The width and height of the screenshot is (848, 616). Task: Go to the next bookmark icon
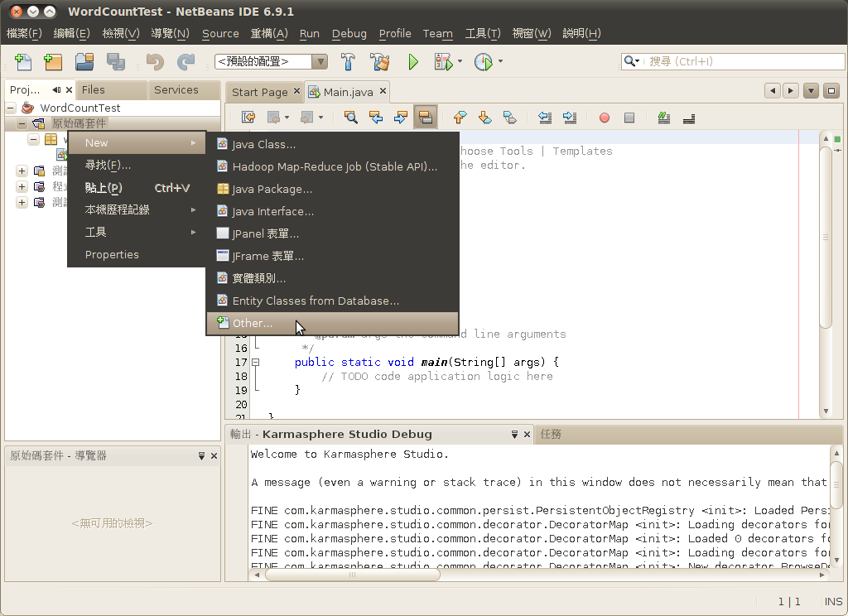(x=484, y=117)
